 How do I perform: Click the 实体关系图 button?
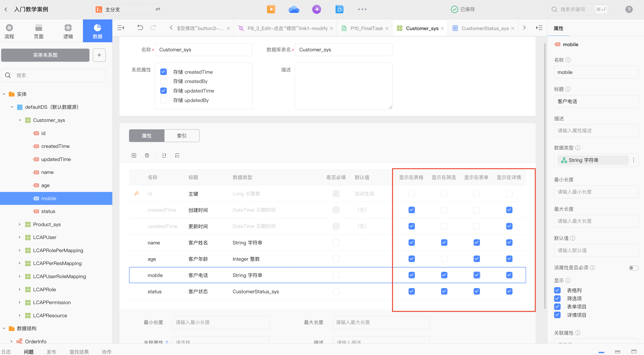45,55
